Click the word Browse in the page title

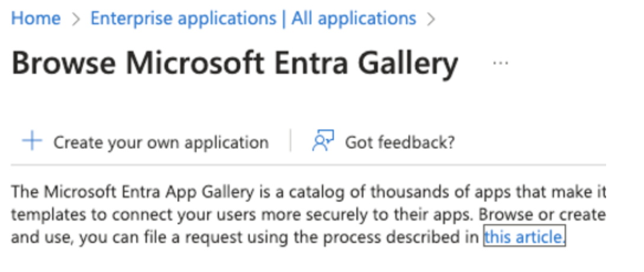pyautogui.click(x=63, y=64)
